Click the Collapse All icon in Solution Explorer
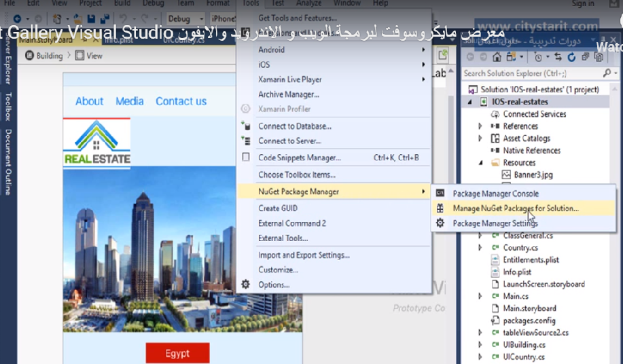623x364 pixels. coord(585,57)
